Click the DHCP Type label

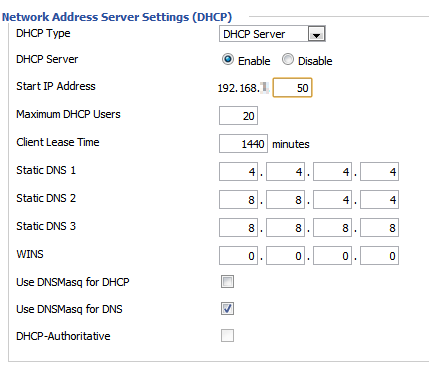tap(43, 33)
